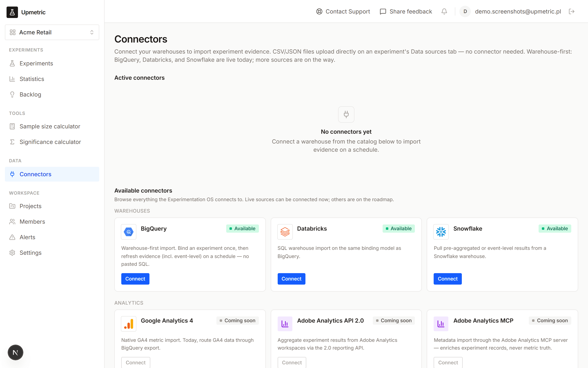Click the calculator icon for Sample size
This screenshot has width=588, height=368.
[12, 126]
